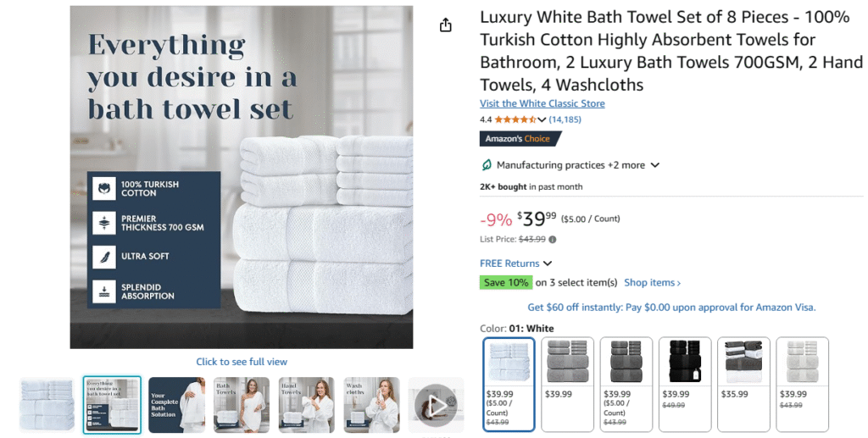Screen dimensions: 868x438
Task: Expand the rating breakdown chevron
Action: [542, 119]
